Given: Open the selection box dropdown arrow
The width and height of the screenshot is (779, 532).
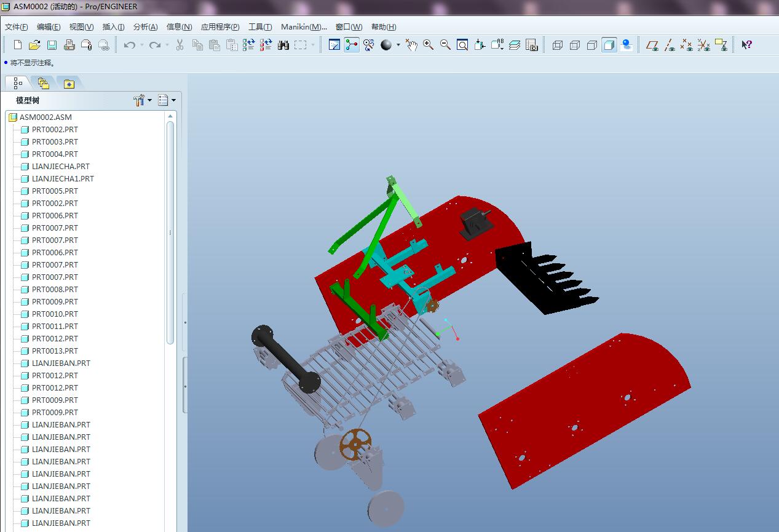Looking at the screenshot, I should point(312,45).
